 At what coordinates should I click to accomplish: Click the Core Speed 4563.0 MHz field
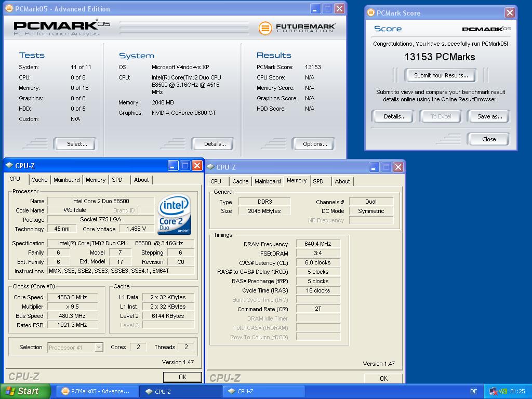[72, 297]
